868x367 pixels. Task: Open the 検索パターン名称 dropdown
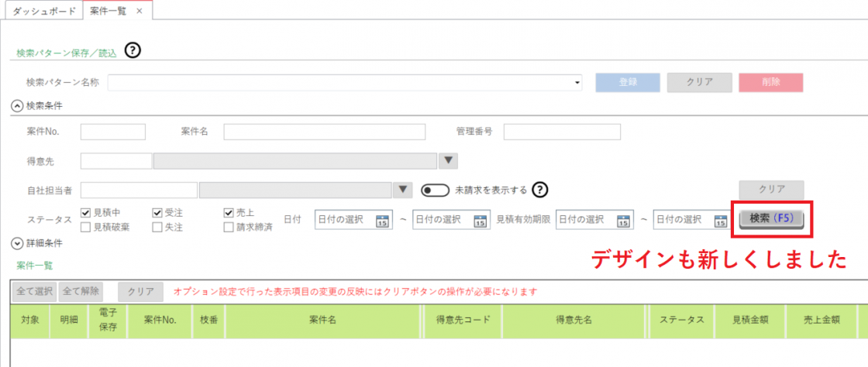click(x=577, y=82)
